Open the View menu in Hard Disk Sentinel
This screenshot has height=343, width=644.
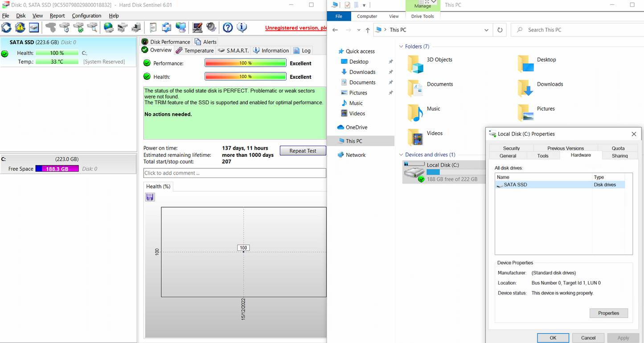click(37, 16)
